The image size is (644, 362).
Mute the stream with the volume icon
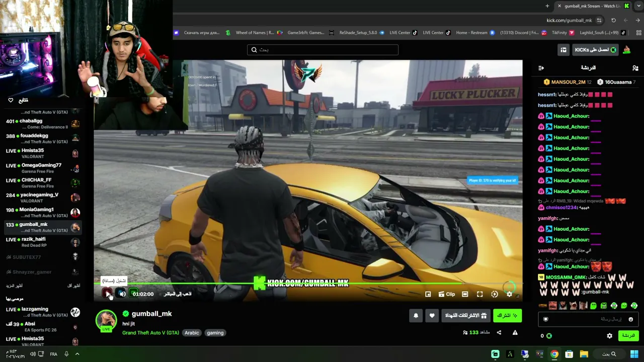[x=122, y=294]
